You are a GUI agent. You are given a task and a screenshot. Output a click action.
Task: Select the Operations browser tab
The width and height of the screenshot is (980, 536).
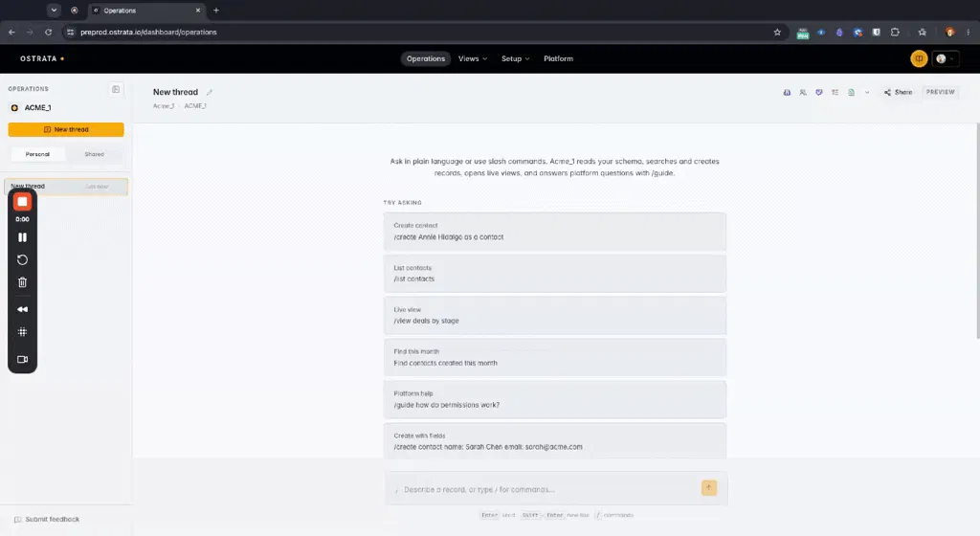(x=146, y=11)
